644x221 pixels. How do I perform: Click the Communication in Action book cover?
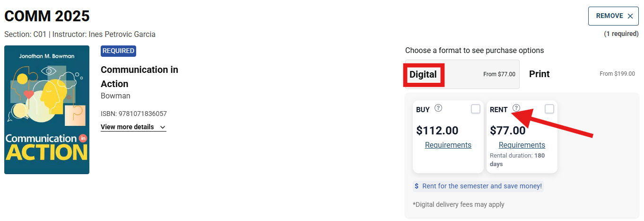[x=47, y=110]
